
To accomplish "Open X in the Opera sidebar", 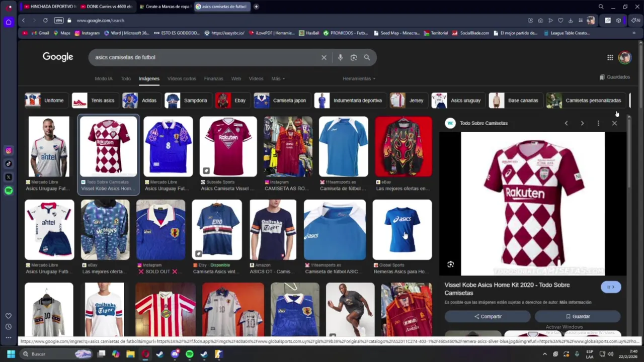I will [x=9, y=177].
